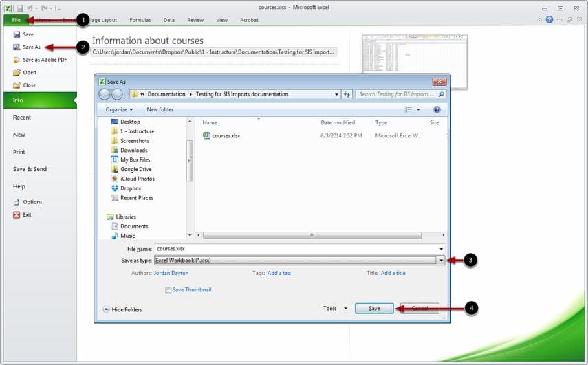Image resolution: width=588 pixels, height=365 pixels.
Task: Select iCloud Photos
Action: 133,179
